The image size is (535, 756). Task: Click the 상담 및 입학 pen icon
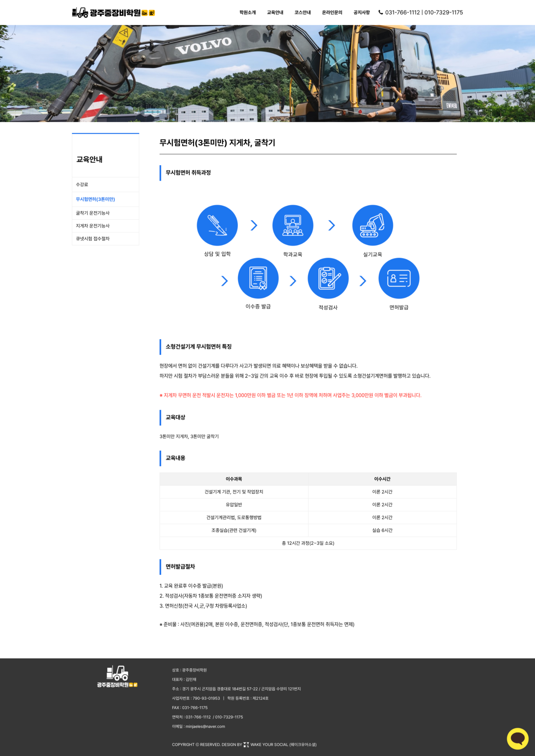(217, 225)
